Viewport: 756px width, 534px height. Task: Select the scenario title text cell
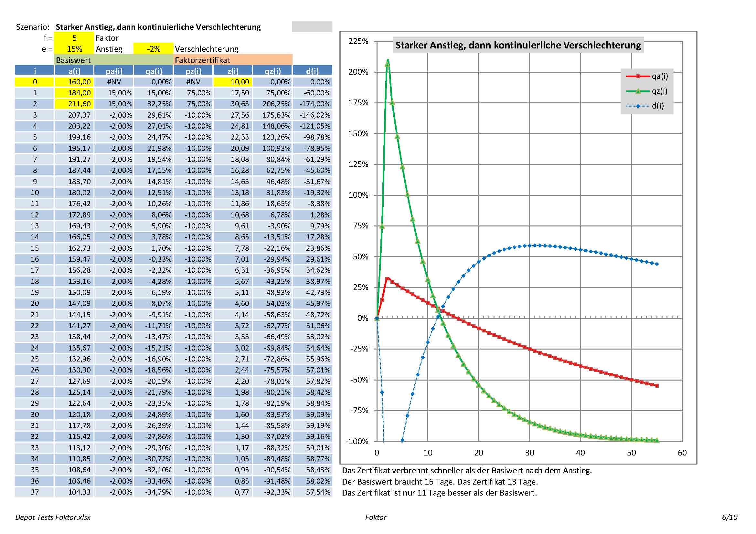click(x=158, y=27)
